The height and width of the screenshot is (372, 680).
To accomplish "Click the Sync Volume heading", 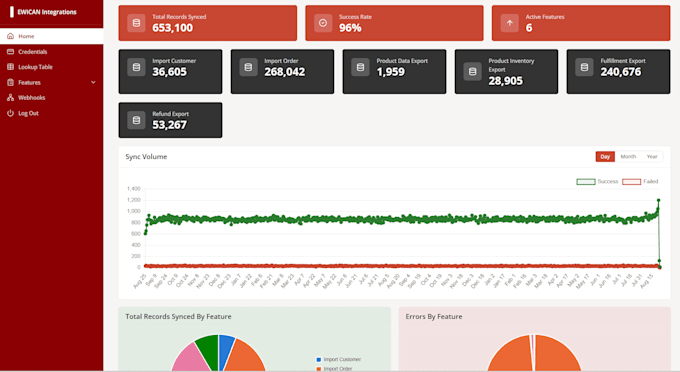I will tap(146, 157).
